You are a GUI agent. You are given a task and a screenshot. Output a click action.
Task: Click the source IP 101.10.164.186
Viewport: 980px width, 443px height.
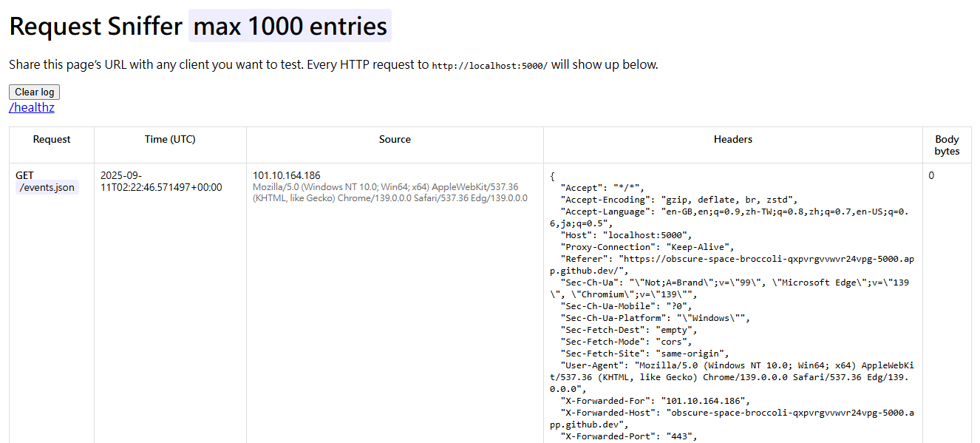click(x=287, y=175)
